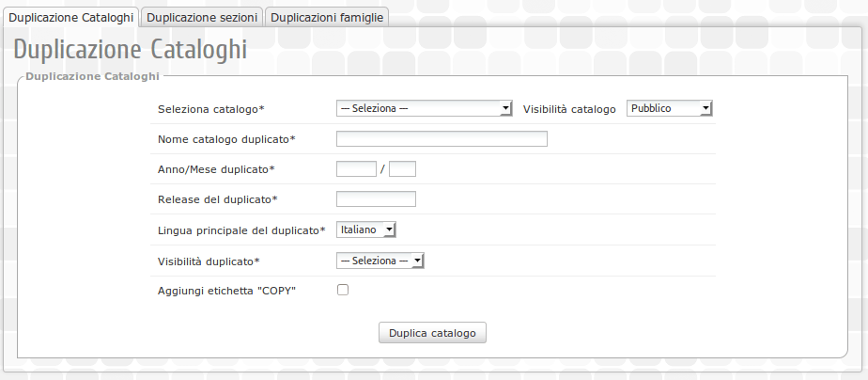Viewport: 868px width, 380px height.
Task: Focus the Nome catalogo duplicato text field
Action: pyautogui.click(x=442, y=139)
